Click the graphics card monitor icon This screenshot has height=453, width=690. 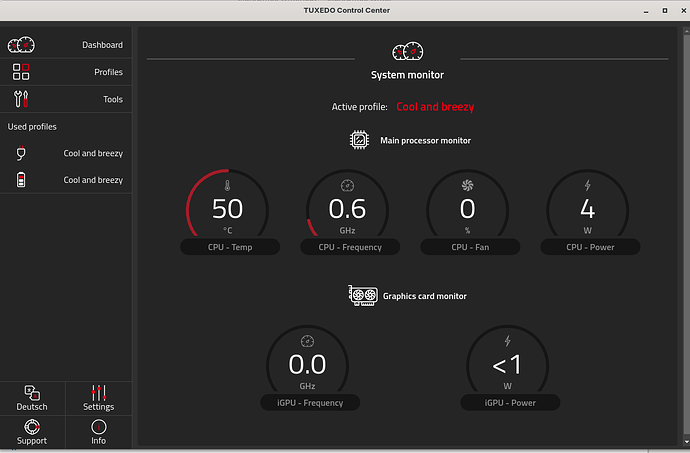tap(363, 295)
